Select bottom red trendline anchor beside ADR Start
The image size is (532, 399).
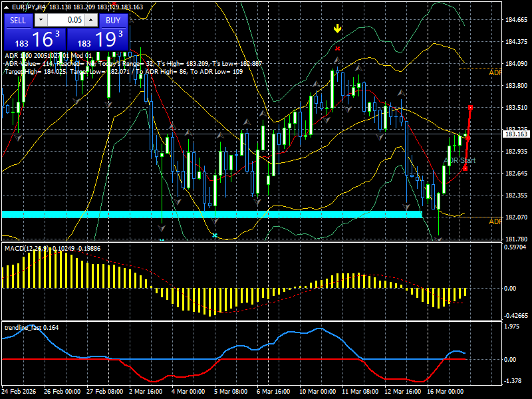pos(465,168)
